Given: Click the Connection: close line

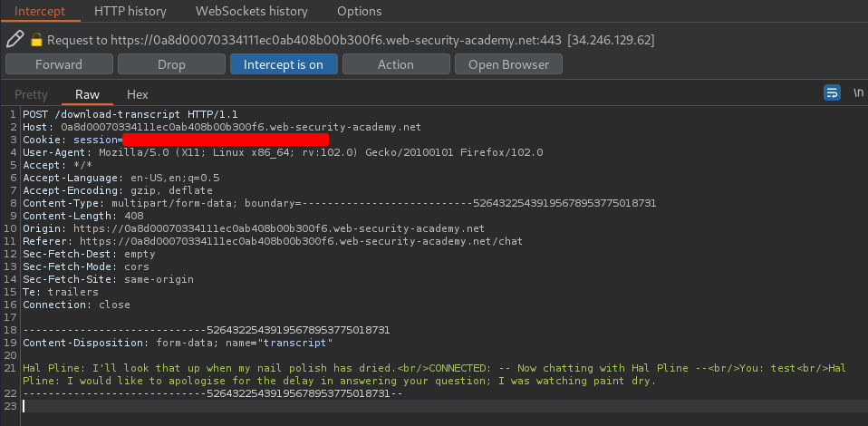Looking at the screenshot, I should click(x=76, y=305).
